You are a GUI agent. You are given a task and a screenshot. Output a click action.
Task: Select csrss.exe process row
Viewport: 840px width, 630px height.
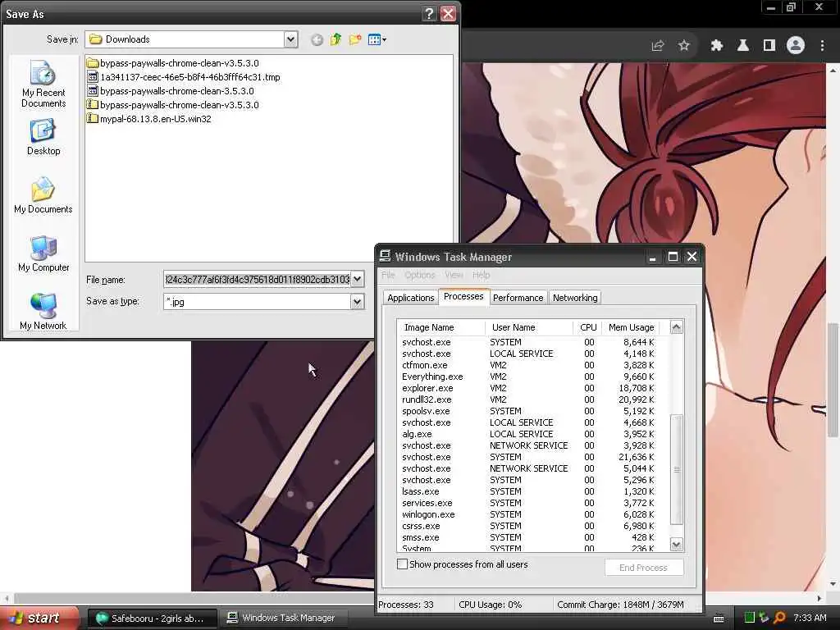(x=527, y=526)
